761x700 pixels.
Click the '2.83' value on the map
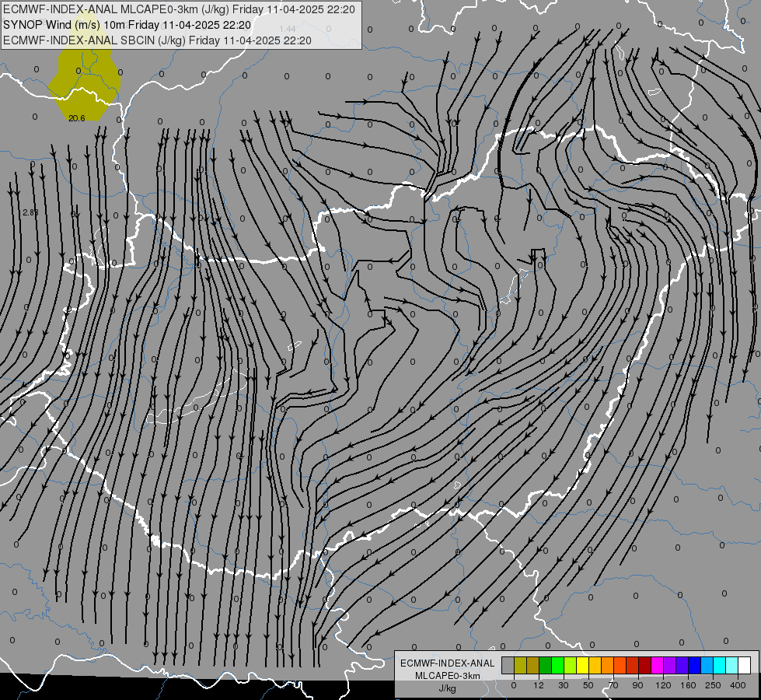[x=30, y=212]
